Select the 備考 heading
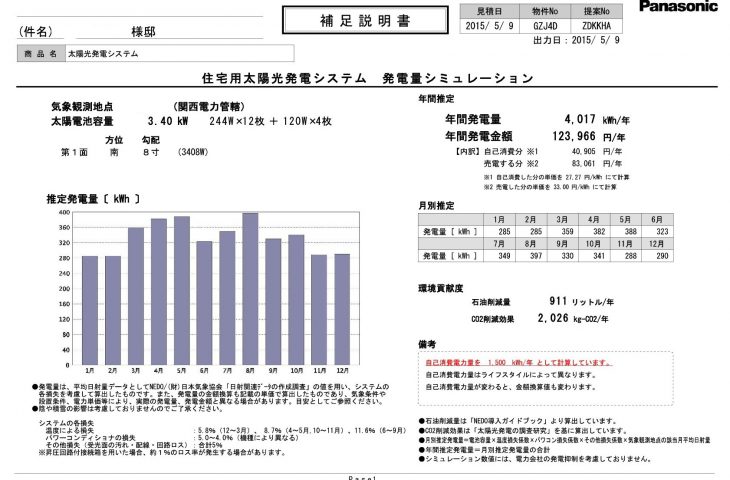This screenshot has height=480, width=730. [x=427, y=345]
